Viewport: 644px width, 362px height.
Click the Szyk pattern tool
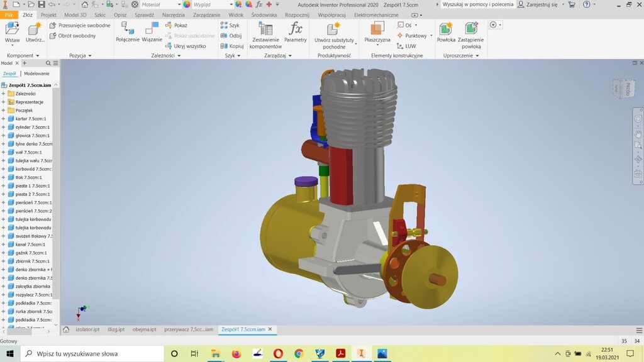(x=230, y=26)
